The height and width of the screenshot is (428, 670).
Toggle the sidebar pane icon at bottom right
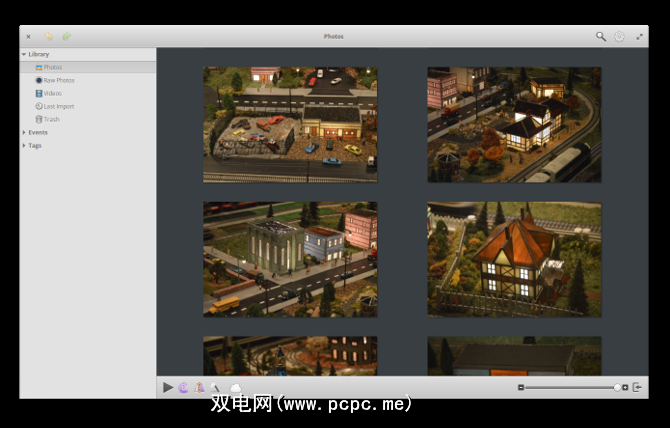(637, 387)
